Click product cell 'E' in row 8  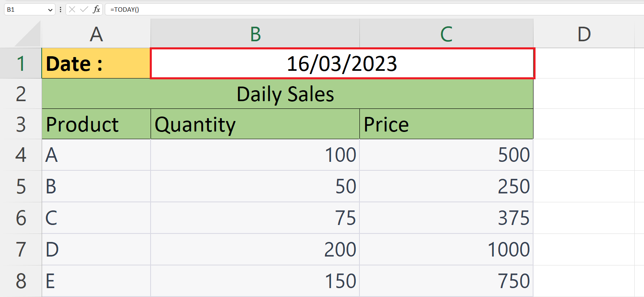point(96,281)
